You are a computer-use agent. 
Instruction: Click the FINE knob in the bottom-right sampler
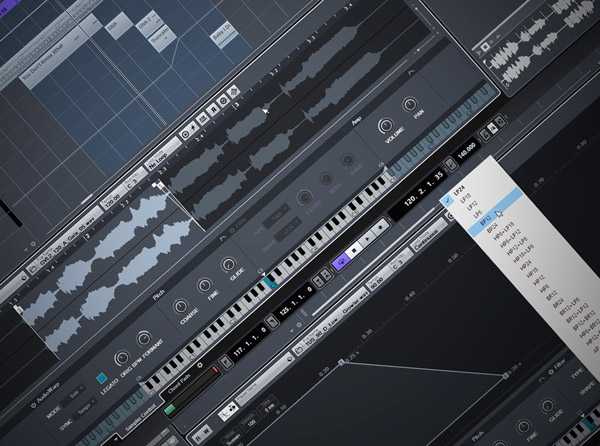[x=523, y=426]
